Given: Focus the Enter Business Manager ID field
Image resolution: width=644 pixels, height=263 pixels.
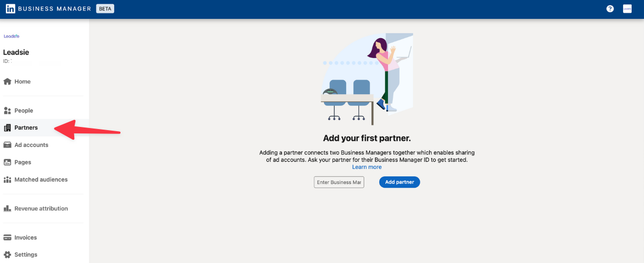Looking at the screenshot, I should (x=339, y=182).
